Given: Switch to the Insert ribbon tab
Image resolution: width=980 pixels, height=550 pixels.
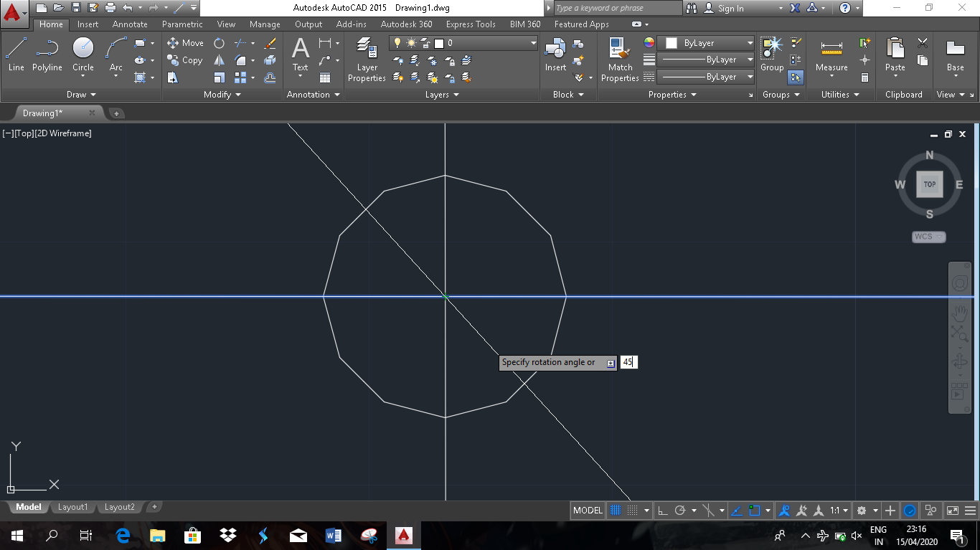Looking at the screenshot, I should pyautogui.click(x=88, y=24).
